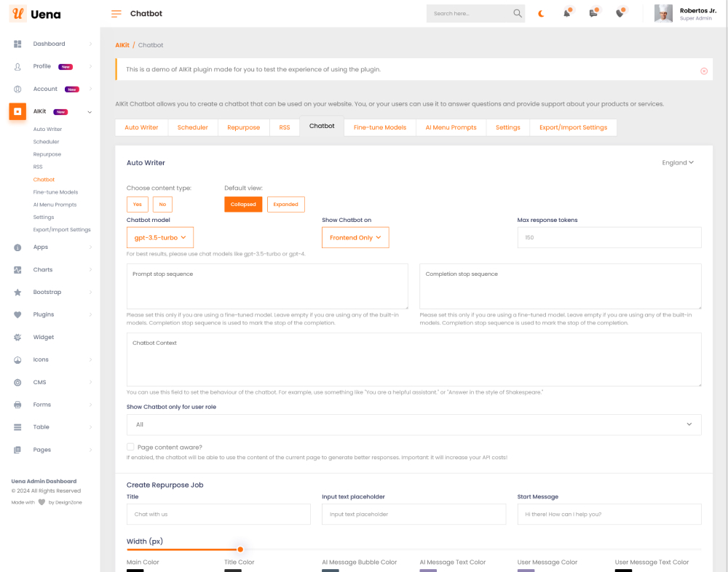The width and height of the screenshot is (728, 572).
Task: Switch to the Fine-tune Models tab
Action: tap(379, 127)
